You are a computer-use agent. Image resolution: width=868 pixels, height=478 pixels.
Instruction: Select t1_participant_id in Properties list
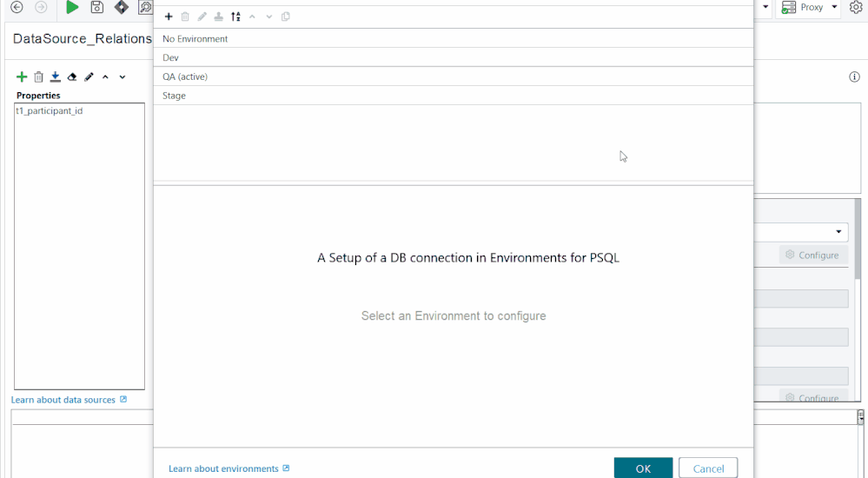click(x=50, y=110)
